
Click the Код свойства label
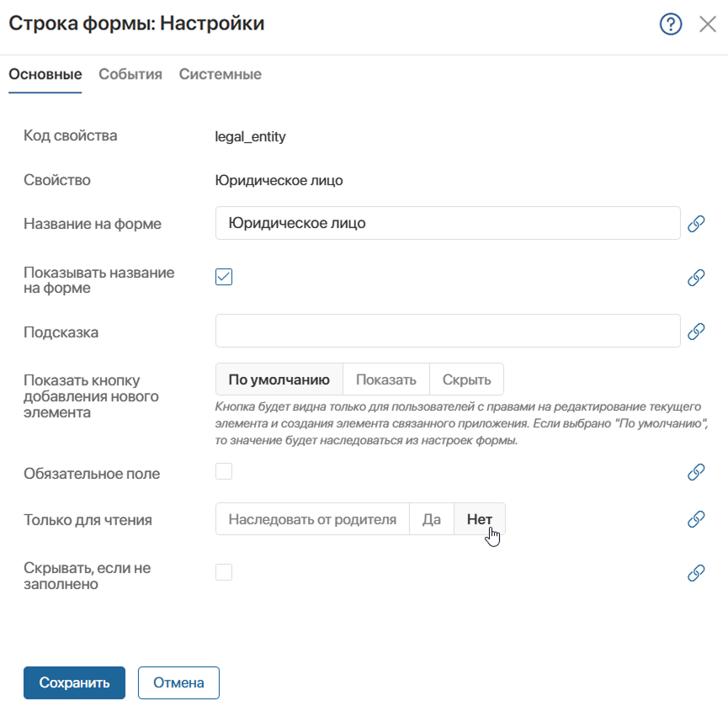click(x=71, y=135)
